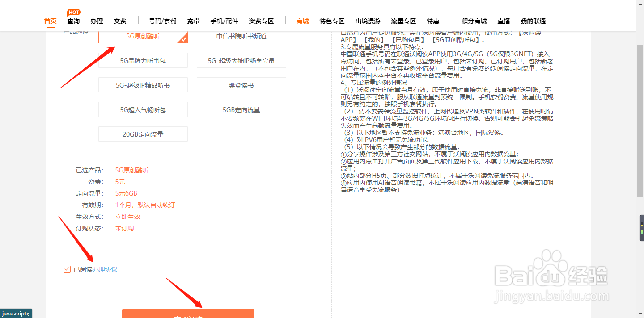Select the 5G原创酷听 product option

[x=143, y=36]
